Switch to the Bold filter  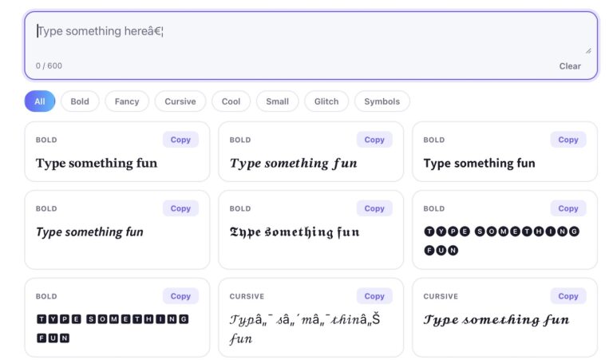point(80,101)
